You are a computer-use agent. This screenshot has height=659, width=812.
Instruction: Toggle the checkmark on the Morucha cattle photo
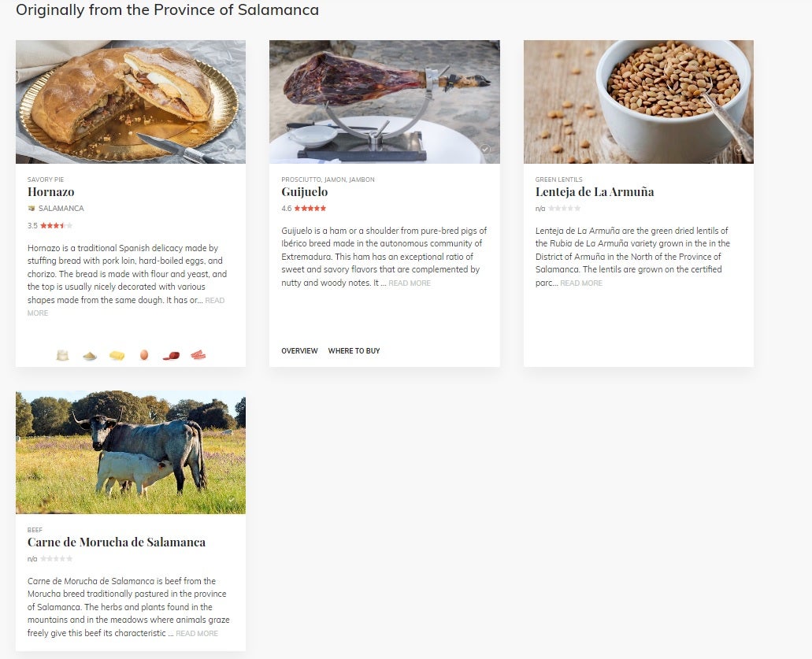pos(232,499)
